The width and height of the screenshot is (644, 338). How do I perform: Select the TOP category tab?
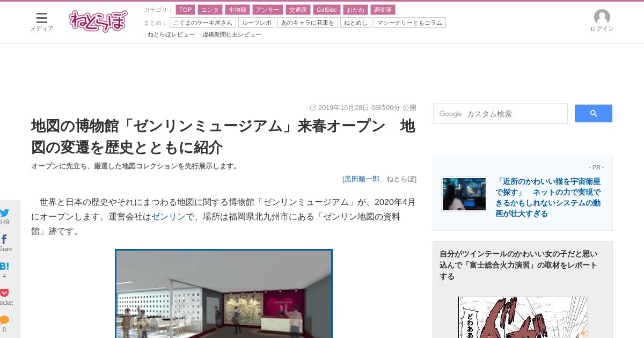point(185,10)
